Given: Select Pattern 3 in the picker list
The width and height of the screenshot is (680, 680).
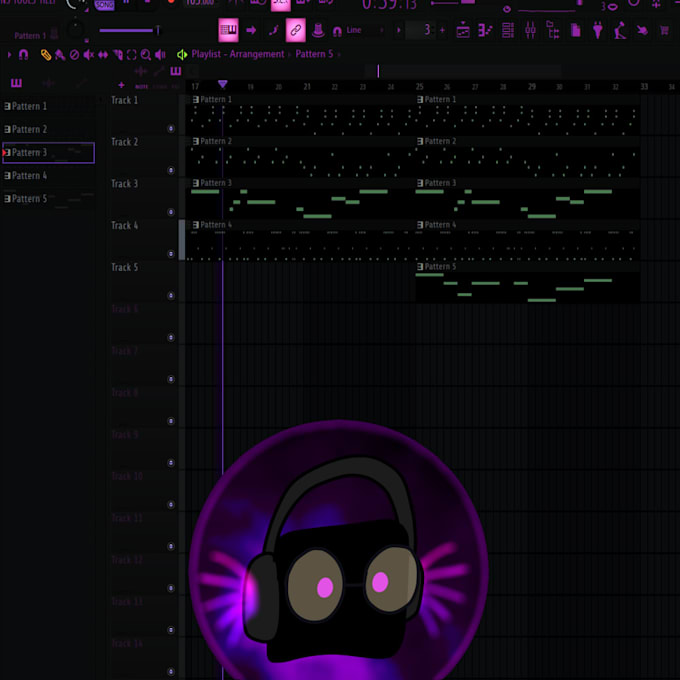Looking at the screenshot, I should coord(49,153).
